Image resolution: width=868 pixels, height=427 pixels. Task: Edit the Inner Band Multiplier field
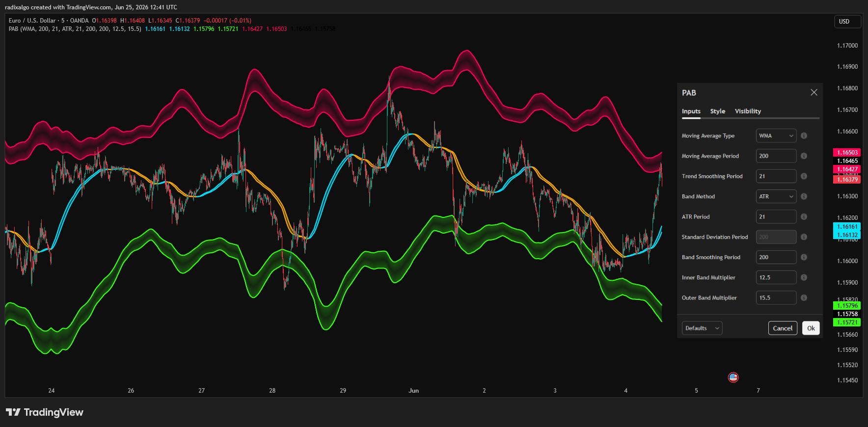click(x=776, y=277)
